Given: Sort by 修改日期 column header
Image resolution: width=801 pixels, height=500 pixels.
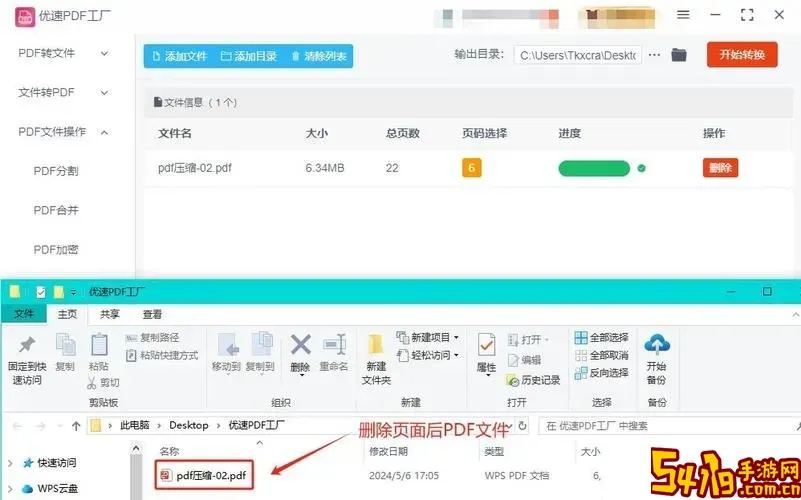Looking at the screenshot, I should coord(388,451).
